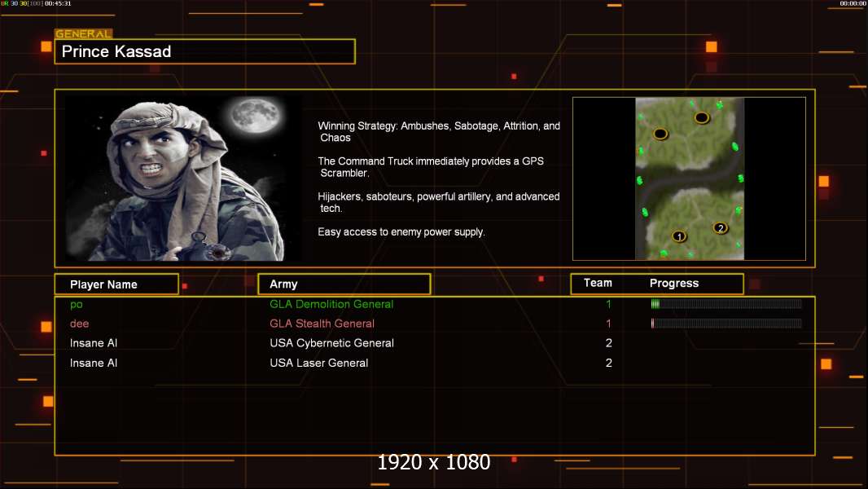Click Prince Kassad's portrait image
Viewport: 868px width, 489px height.
[x=184, y=178]
